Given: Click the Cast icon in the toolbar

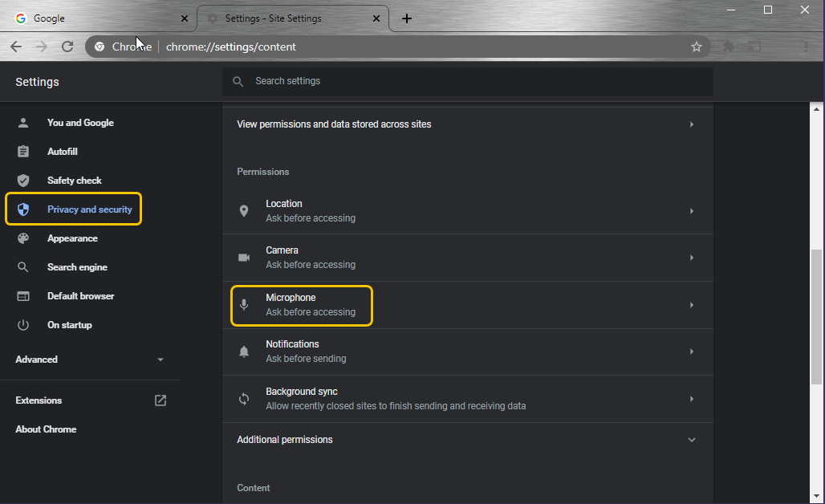Looking at the screenshot, I should [754, 47].
